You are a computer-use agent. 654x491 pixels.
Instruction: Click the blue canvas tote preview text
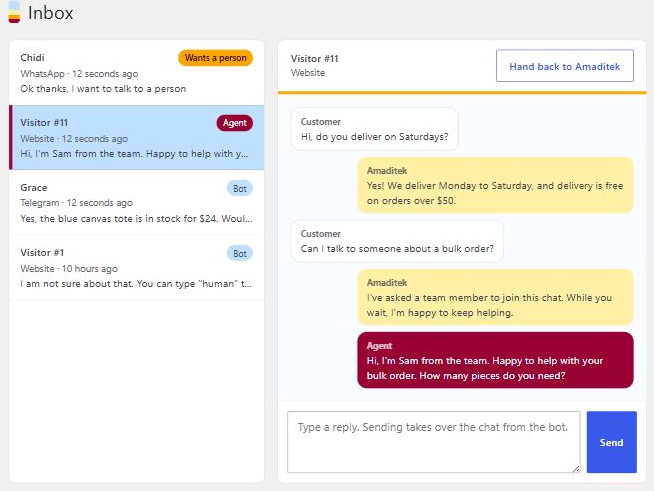point(136,219)
